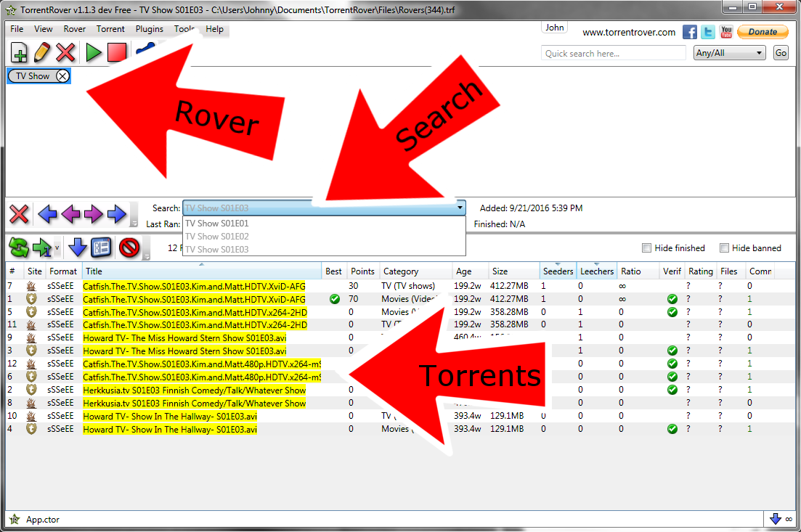Click the Best checkmark in the 70-point row

(x=335, y=299)
